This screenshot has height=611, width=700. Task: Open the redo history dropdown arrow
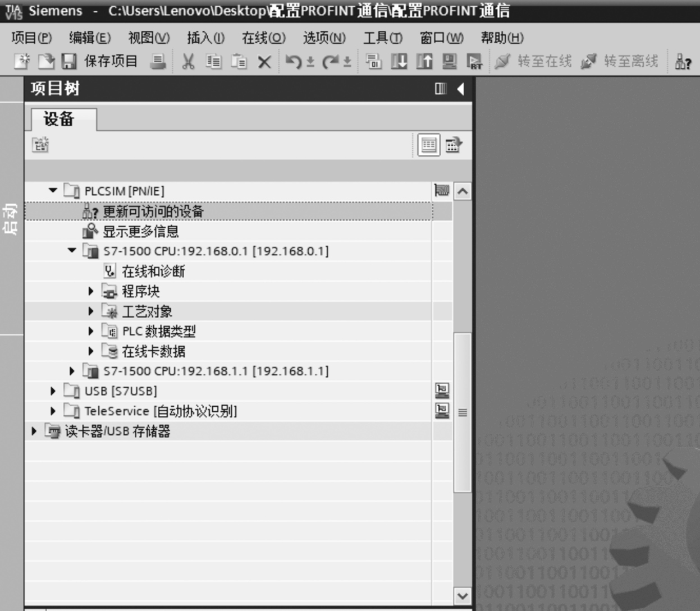(x=347, y=61)
